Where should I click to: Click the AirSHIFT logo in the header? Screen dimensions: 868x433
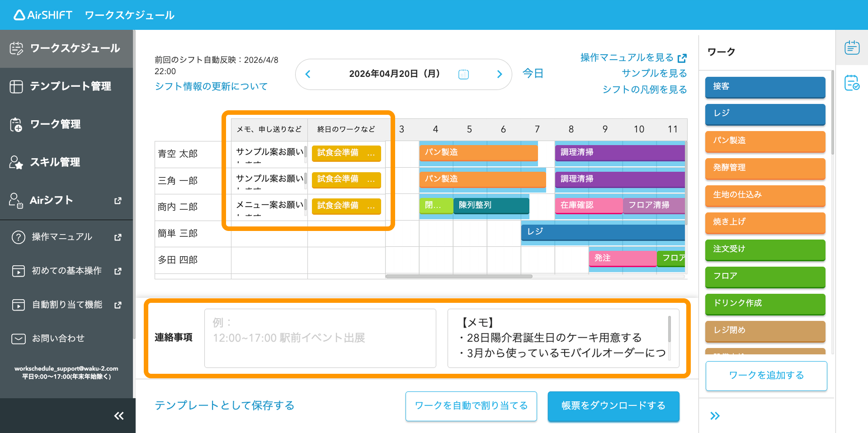(x=43, y=15)
